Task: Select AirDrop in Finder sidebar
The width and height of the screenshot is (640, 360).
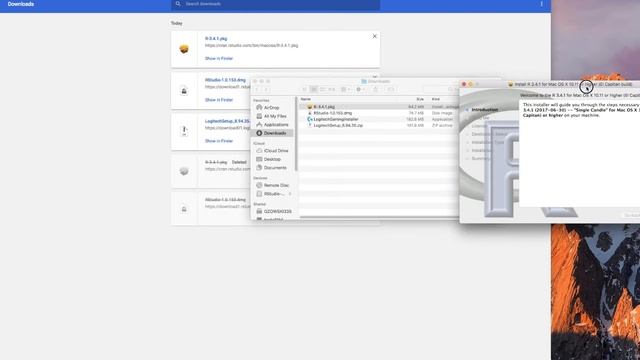Action: tap(271, 108)
